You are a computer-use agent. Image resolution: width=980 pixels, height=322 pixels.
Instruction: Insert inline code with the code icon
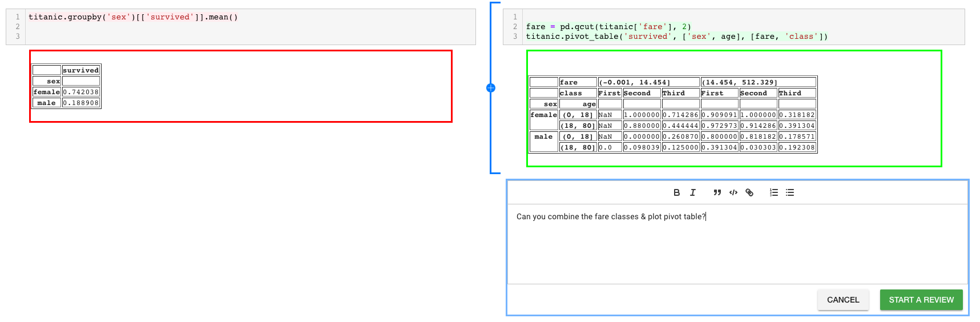[733, 192]
